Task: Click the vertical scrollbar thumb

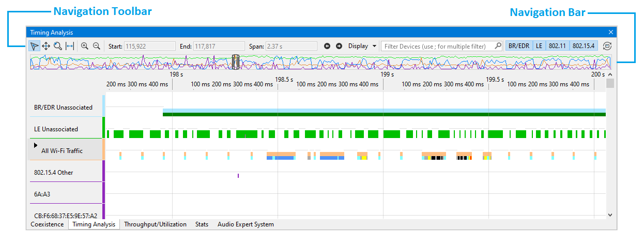Action: coord(610,84)
